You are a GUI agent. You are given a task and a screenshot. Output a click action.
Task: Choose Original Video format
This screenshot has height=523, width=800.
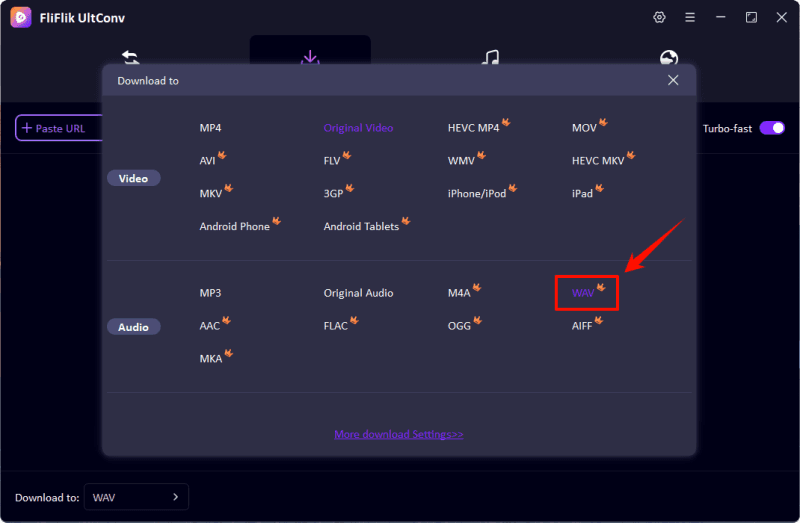[x=358, y=128]
